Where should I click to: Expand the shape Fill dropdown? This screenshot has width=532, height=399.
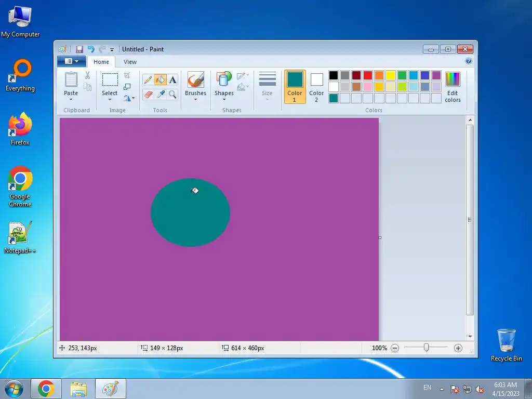tap(243, 87)
